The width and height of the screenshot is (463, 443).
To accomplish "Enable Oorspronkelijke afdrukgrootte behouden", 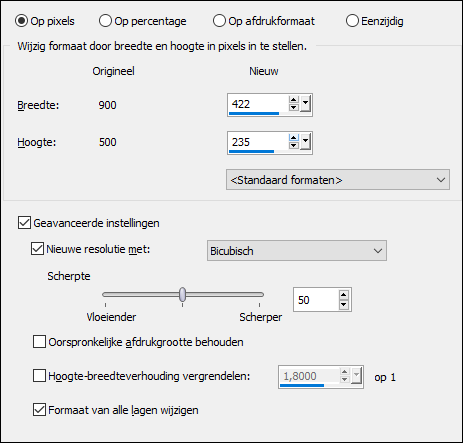I will [39, 342].
